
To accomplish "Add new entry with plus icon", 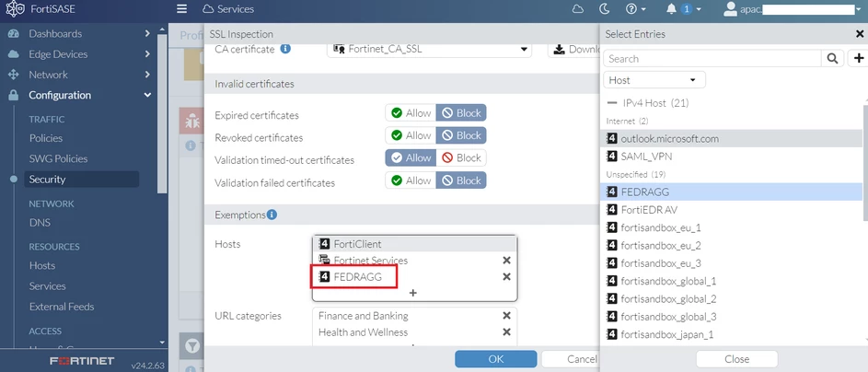I will tap(859, 59).
